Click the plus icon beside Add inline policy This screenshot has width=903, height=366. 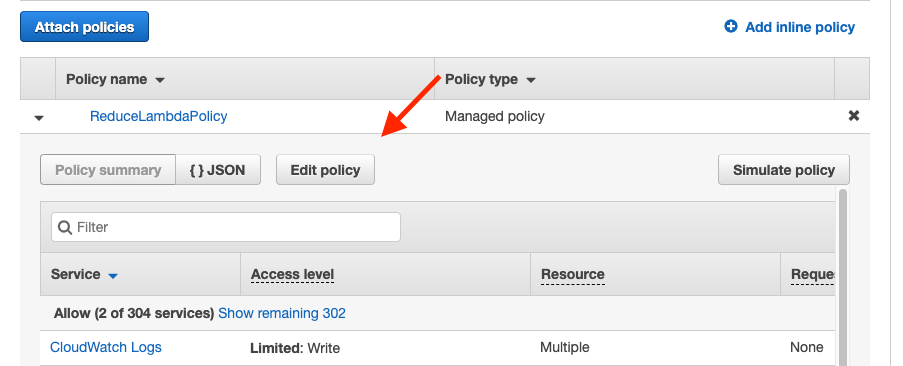tap(731, 26)
